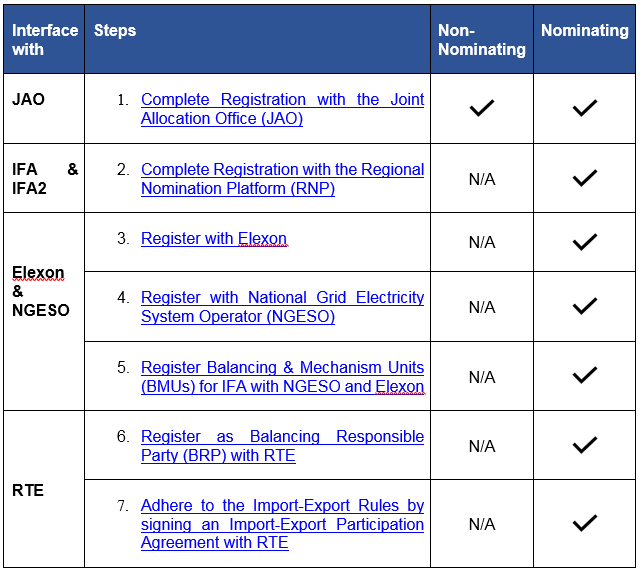
Task: Click the Nominating checkmark for the Import-Export step
Action: (x=585, y=523)
